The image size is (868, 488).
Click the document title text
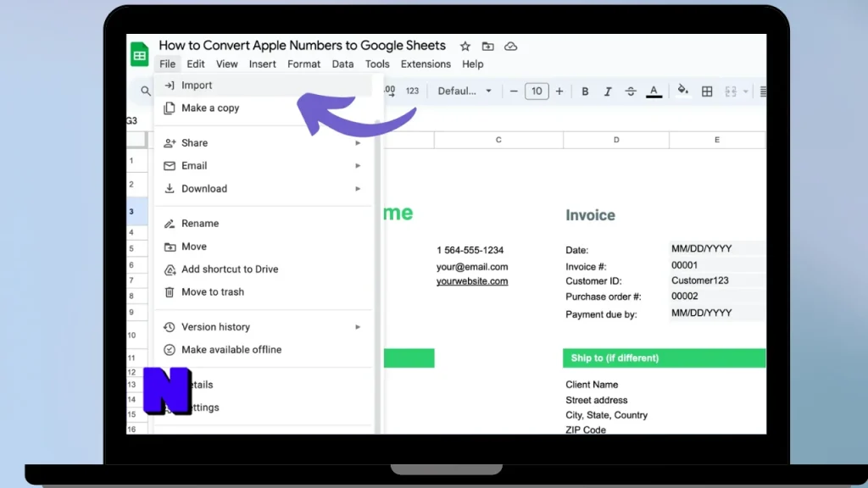[303, 46]
